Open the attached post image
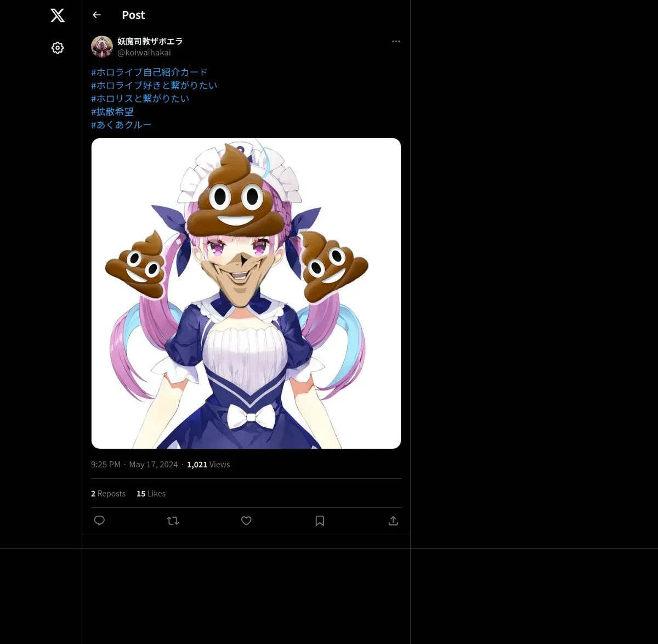This screenshot has height=644, width=658. click(x=246, y=293)
